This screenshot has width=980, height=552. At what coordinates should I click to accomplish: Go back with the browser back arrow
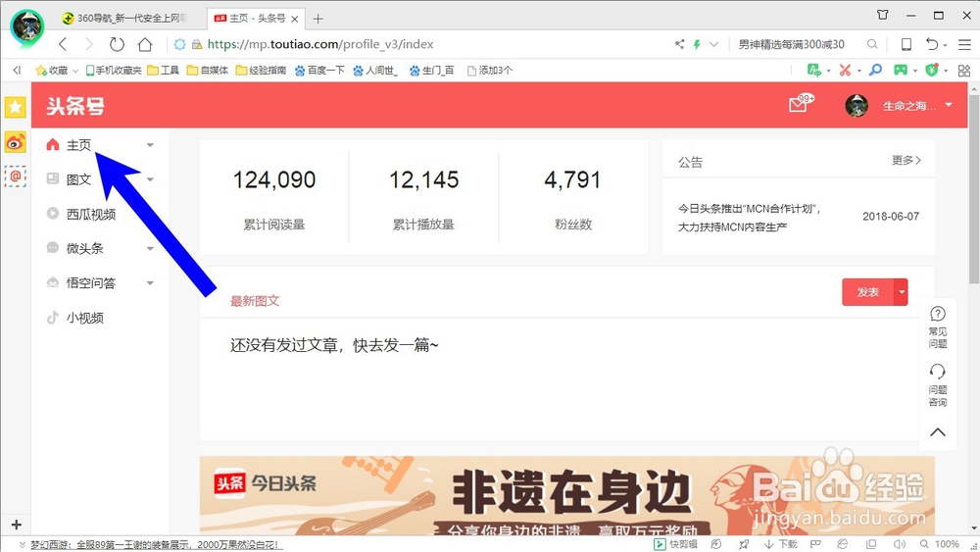pyautogui.click(x=63, y=44)
